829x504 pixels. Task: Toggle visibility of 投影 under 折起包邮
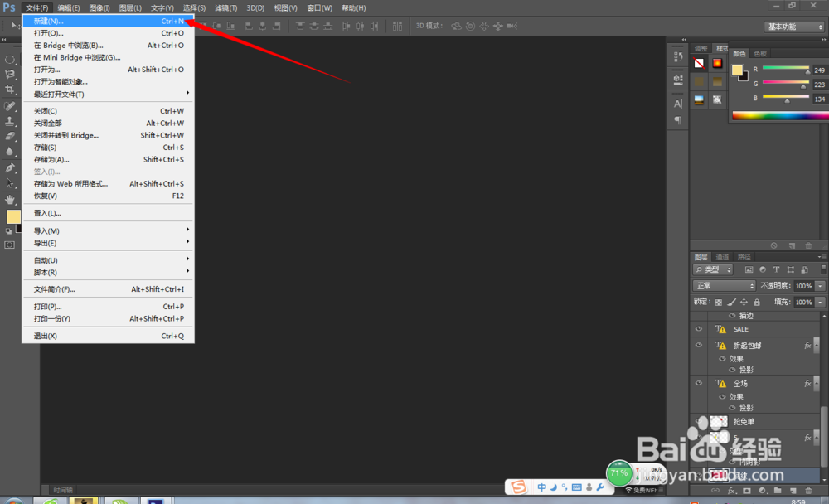click(x=732, y=370)
